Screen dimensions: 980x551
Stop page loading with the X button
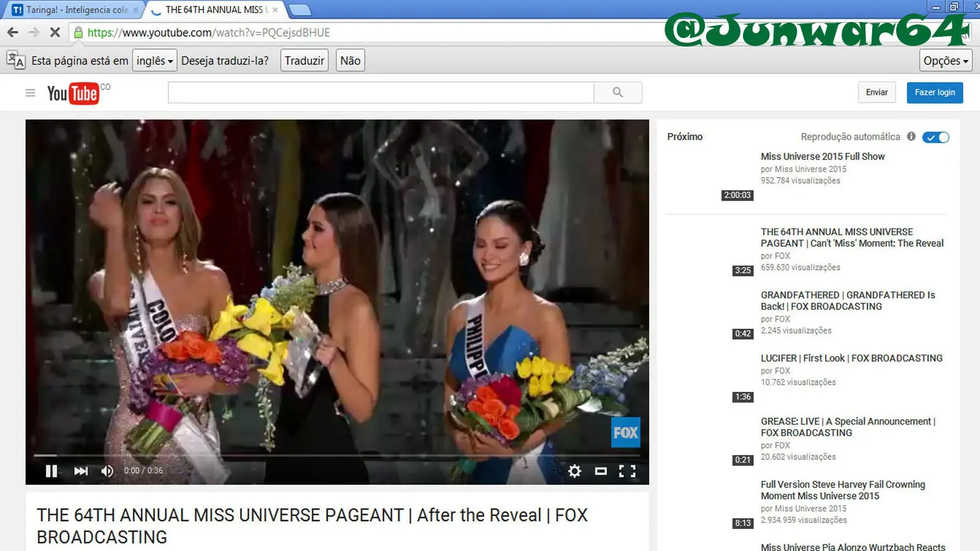55,32
